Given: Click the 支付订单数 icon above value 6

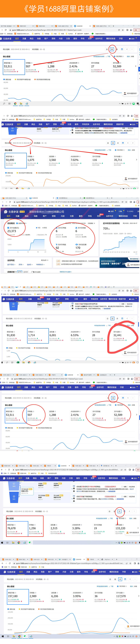Looking at the screenshot, I should pos(57,228).
